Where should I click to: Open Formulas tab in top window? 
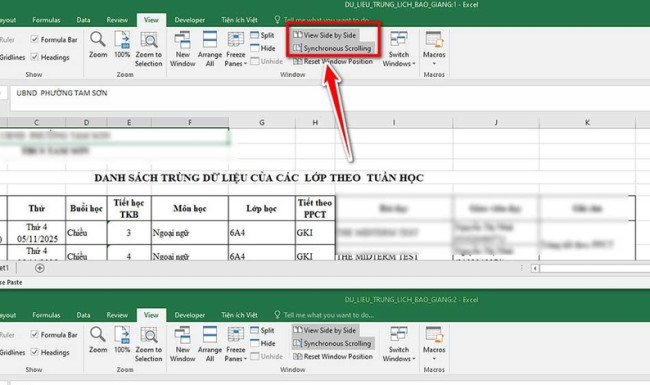pos(46,20)
